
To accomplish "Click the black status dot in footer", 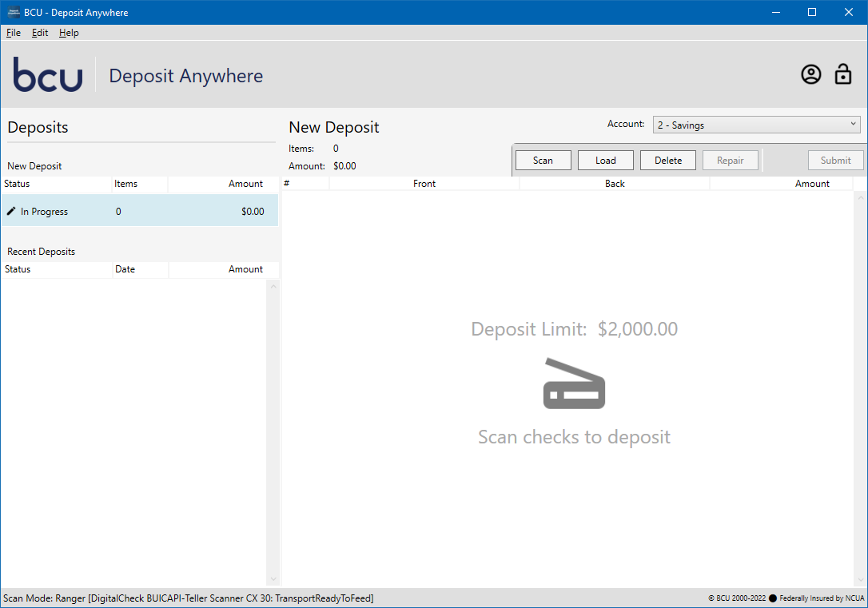I will coord(773,598).
